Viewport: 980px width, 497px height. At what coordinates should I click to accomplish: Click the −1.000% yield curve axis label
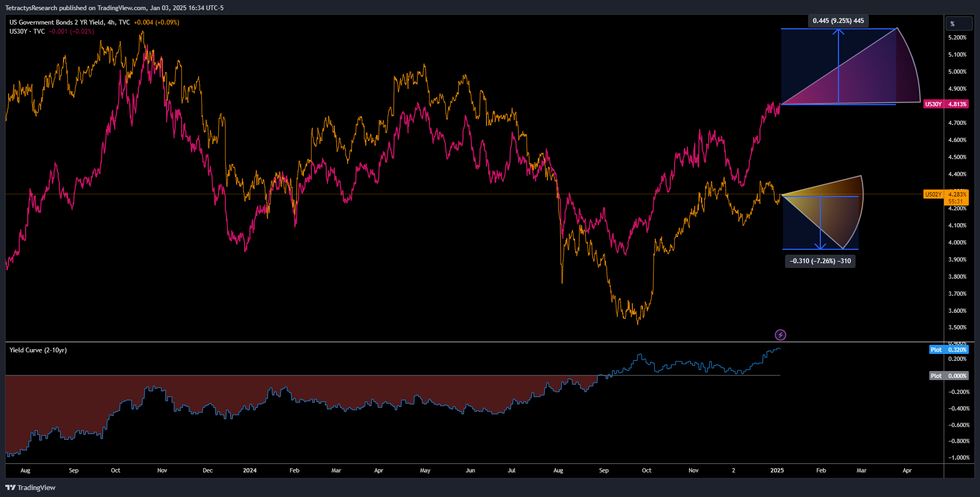pyautogui.click(x=959, y=457)
